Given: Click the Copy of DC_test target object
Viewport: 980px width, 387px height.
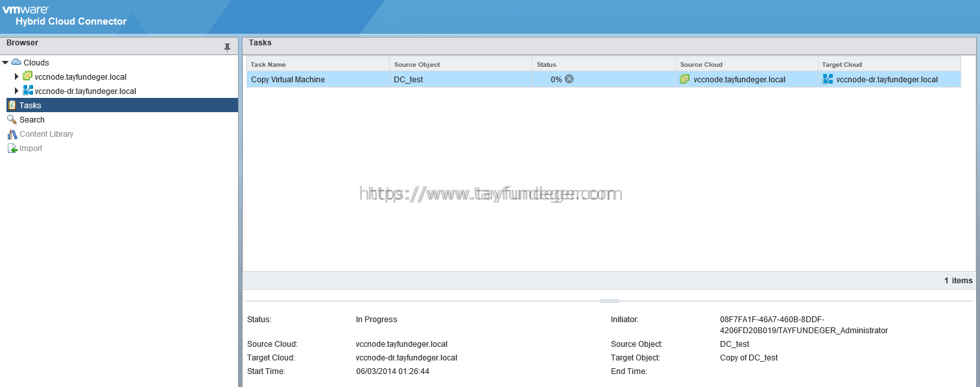Looking at the screenshot, I should (748, 358).
